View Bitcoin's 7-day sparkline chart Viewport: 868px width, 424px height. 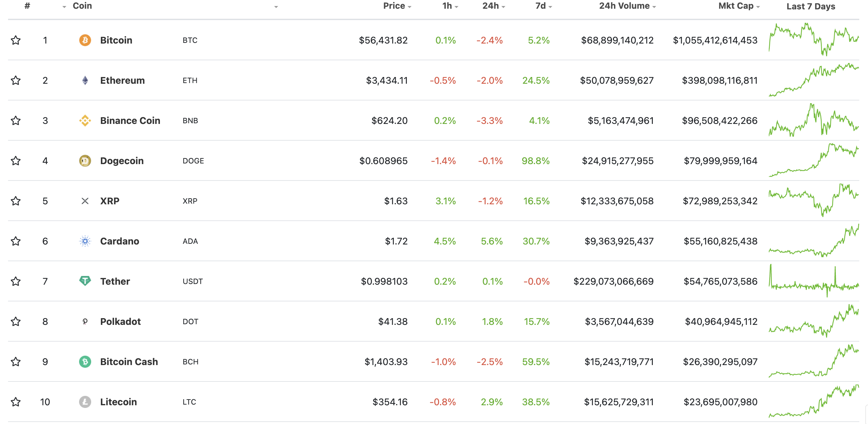click(813, 39)
